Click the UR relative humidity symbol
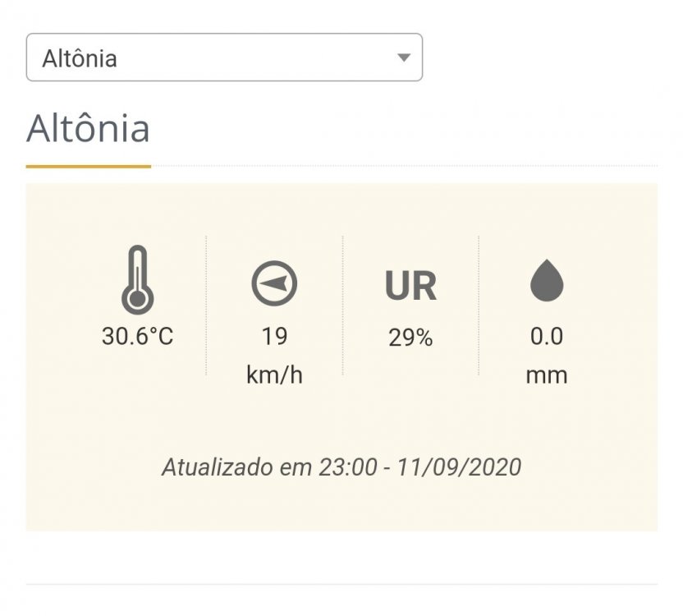Viewport: 683px width, 616px height. 410,285
